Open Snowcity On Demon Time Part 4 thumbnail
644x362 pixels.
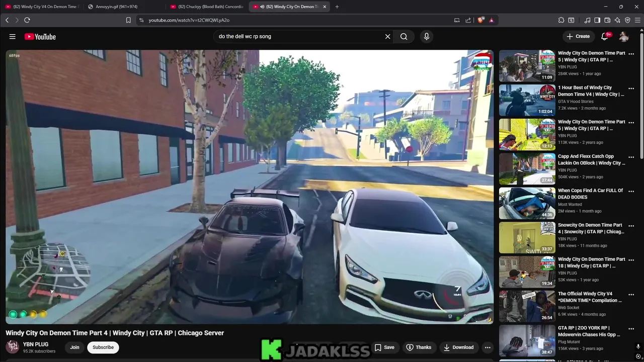pyautogui.click(x=527, y=238)
